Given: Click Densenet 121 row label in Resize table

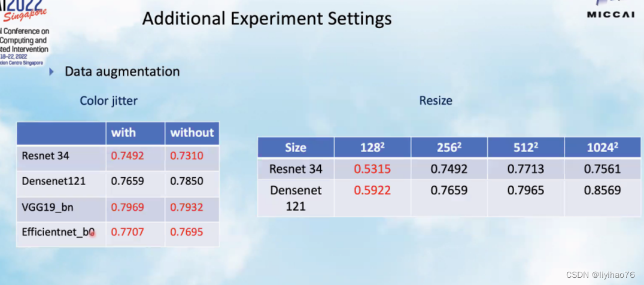Looking at the screenshot, I should pyautogui.click(x=296, y=198).
